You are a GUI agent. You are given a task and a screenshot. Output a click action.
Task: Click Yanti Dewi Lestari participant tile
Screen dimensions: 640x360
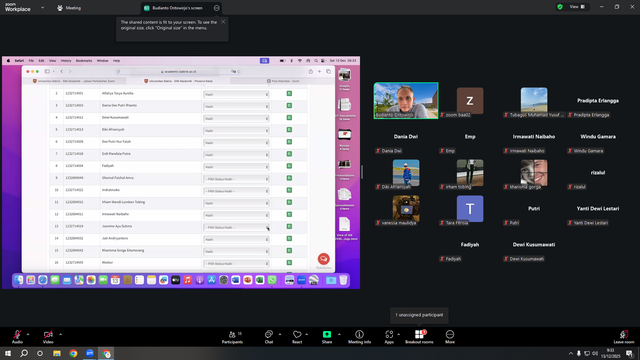pos(598,209)
